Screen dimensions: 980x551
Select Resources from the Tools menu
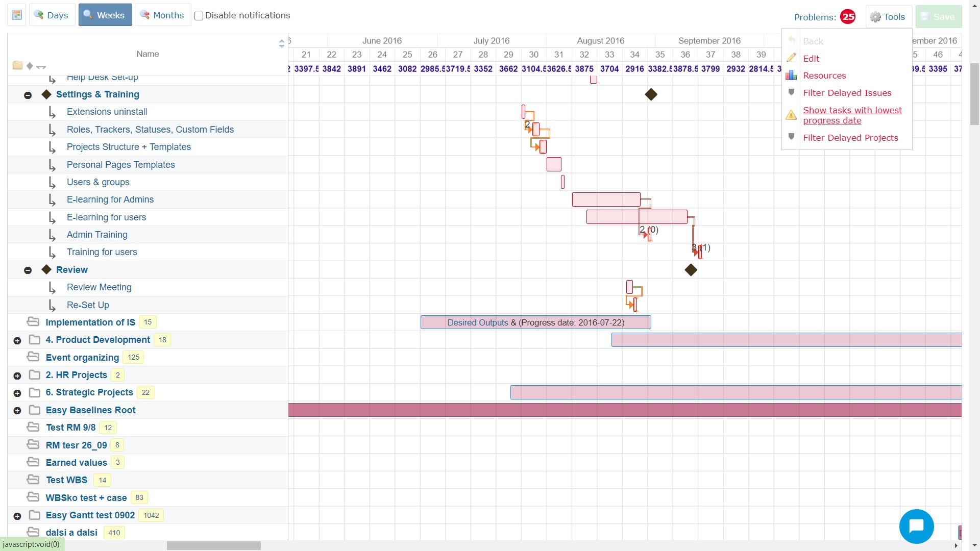(x=824, y=76)
